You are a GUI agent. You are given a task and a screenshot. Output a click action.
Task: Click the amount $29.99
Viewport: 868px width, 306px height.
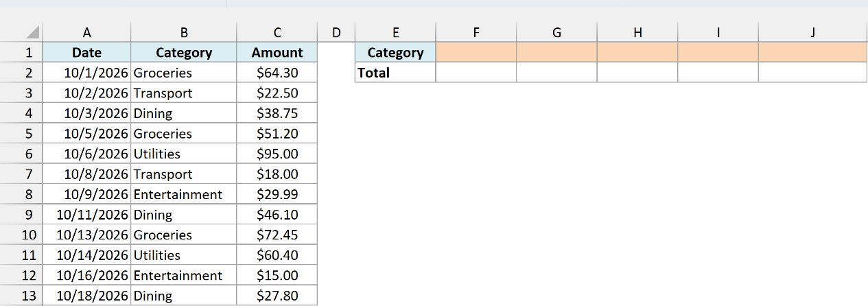coord(277,194)
